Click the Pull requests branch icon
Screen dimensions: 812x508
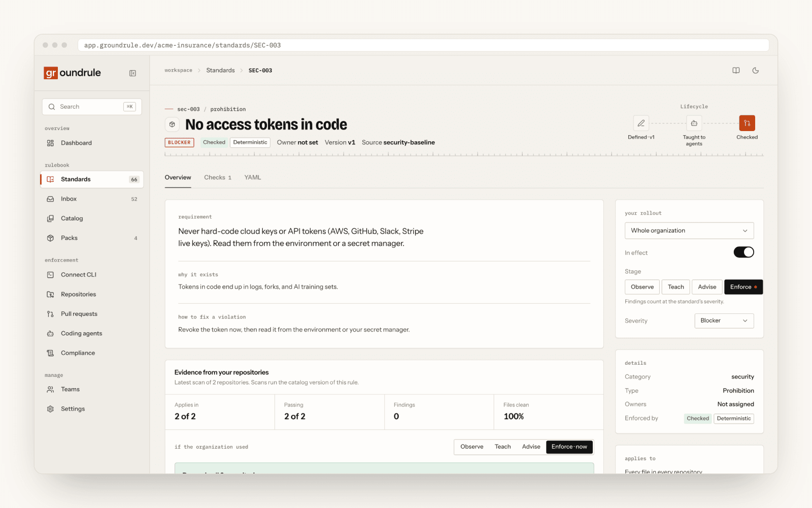click(50, 314)
